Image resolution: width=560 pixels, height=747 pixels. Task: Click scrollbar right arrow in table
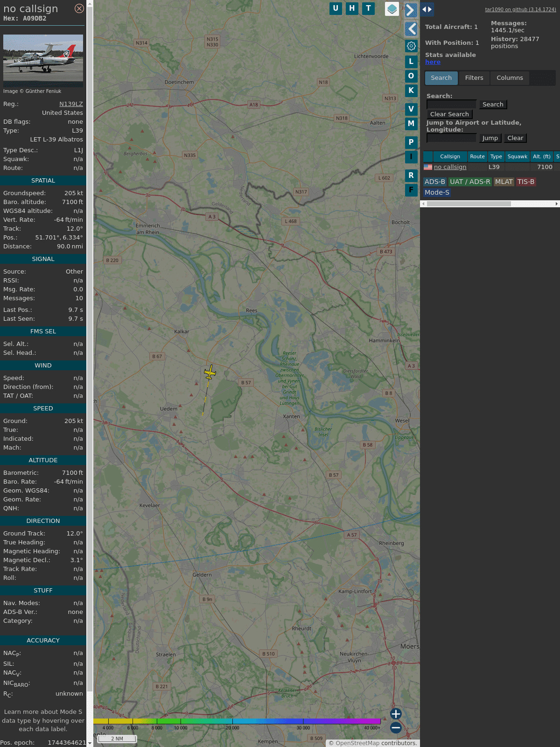[557, 204]
